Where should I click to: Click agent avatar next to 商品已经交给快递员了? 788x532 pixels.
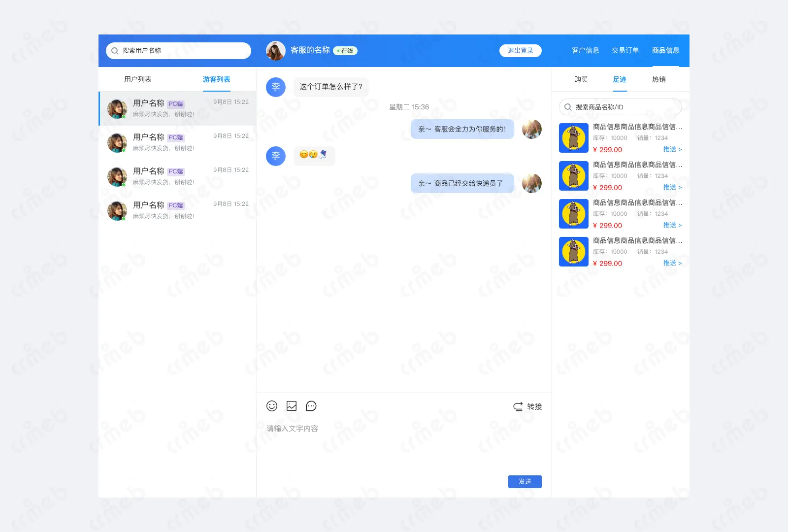(532, 183)
